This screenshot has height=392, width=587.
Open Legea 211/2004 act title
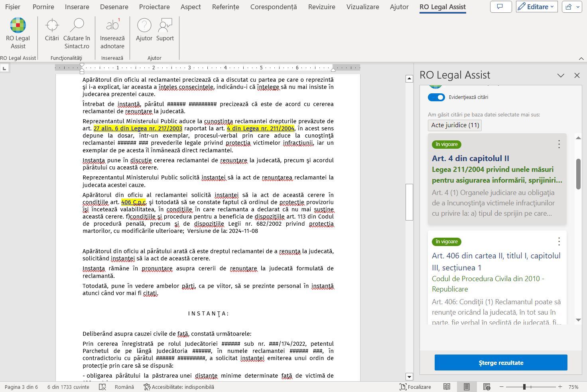497,175
